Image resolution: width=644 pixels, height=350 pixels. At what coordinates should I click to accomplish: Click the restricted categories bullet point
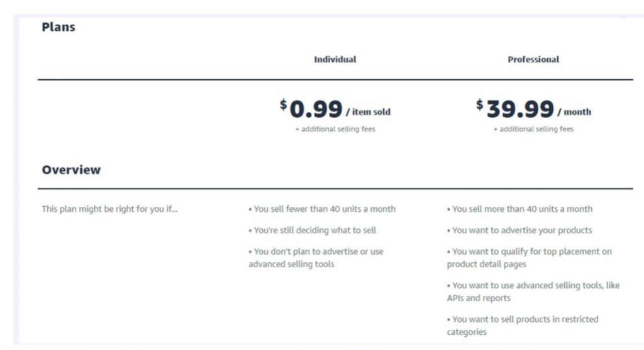pos(523,325)
